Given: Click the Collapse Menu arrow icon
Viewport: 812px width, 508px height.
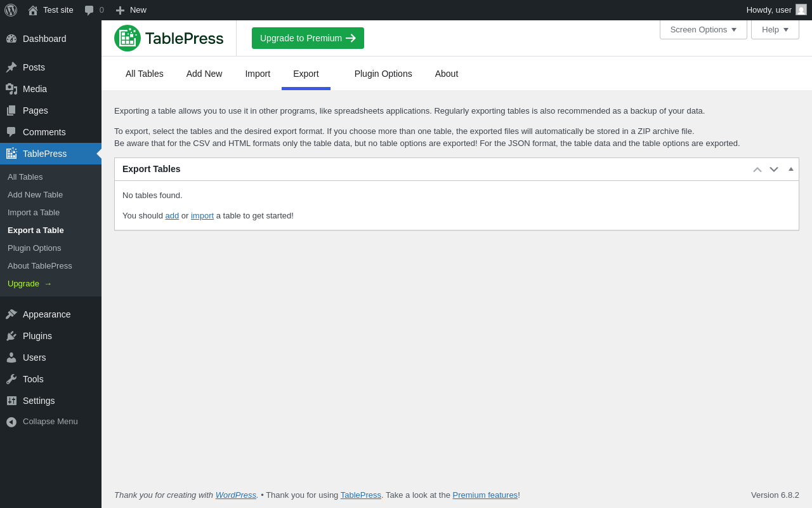Looking at the screenshot, I should coord(11,422).
